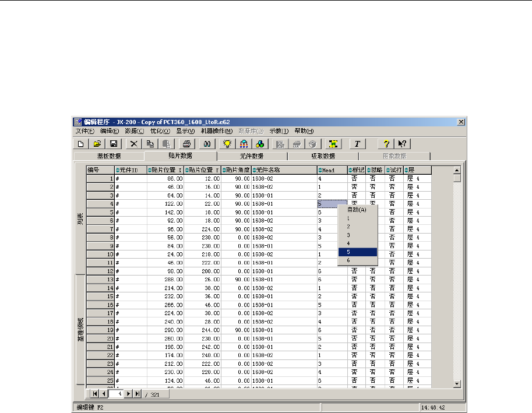Select the 贴片数据 tab

click(x=180, y=156)
